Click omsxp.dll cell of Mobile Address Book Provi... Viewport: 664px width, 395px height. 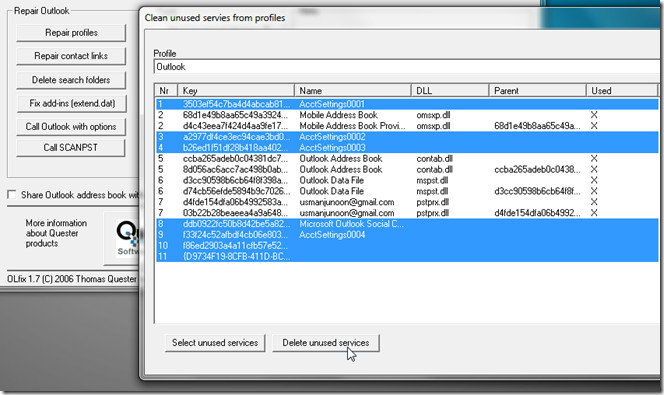coord(433,126)
